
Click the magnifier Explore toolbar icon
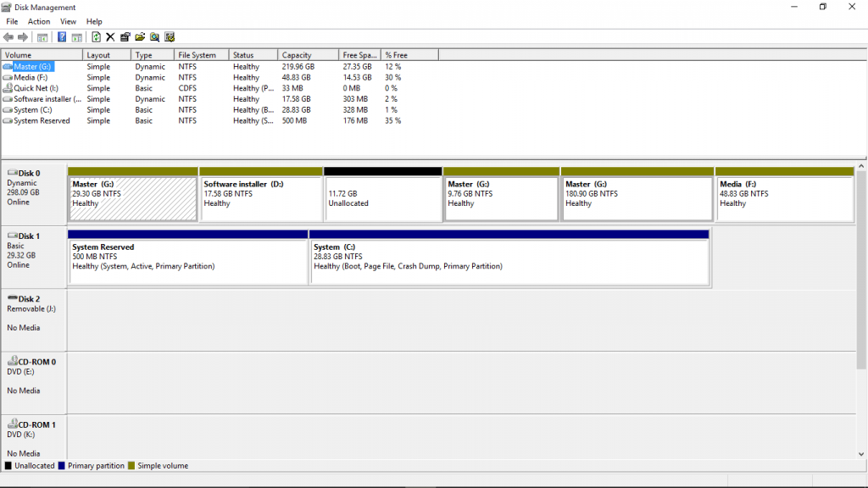point(154,37)
